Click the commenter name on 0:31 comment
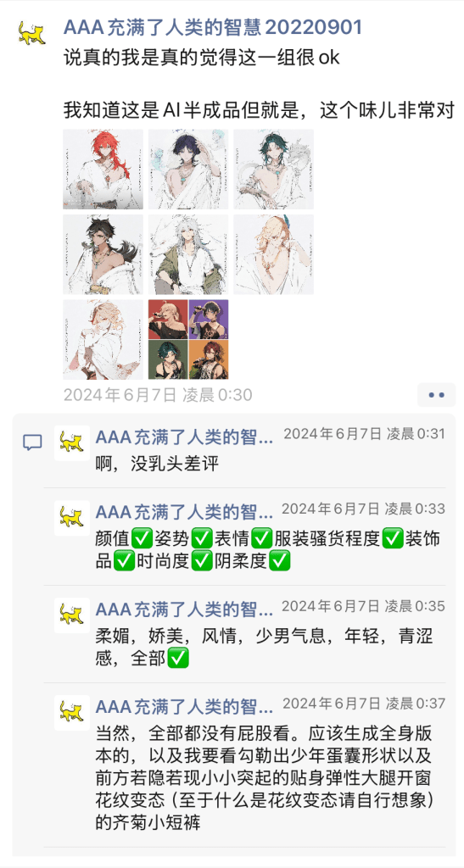 (184, 437)
